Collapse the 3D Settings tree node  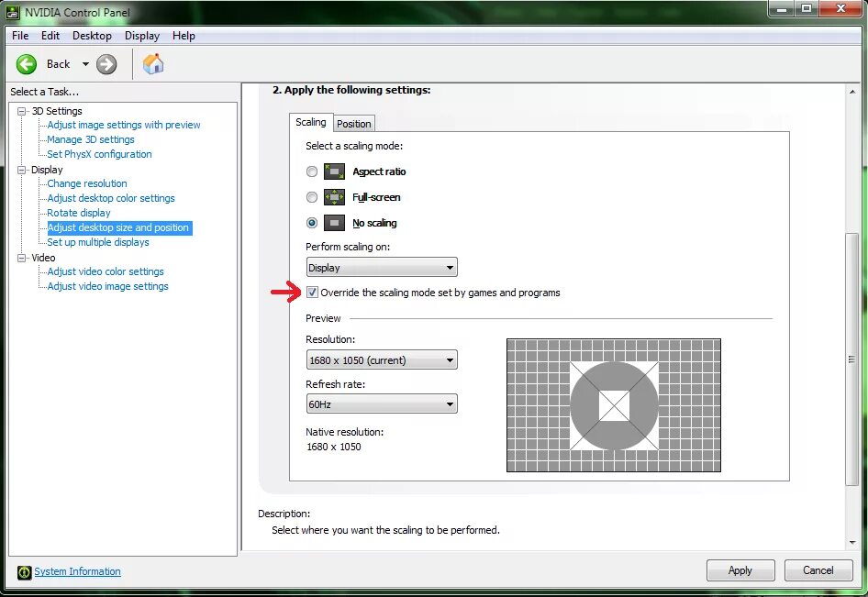click(22, 111)
